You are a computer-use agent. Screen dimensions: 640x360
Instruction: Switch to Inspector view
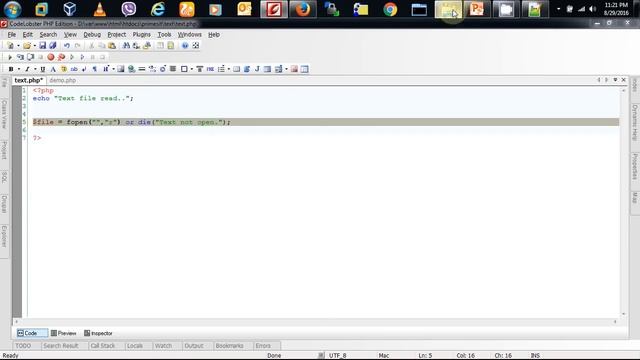tap(98, 333)
